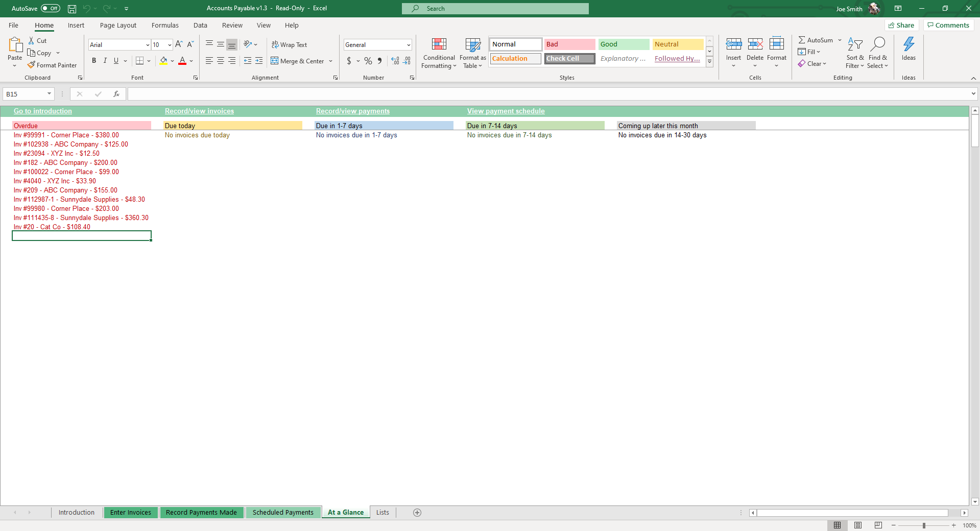Open the Page Layout ribbon tab
This screenshot has width=980, height=531.
tap(118, 26)
